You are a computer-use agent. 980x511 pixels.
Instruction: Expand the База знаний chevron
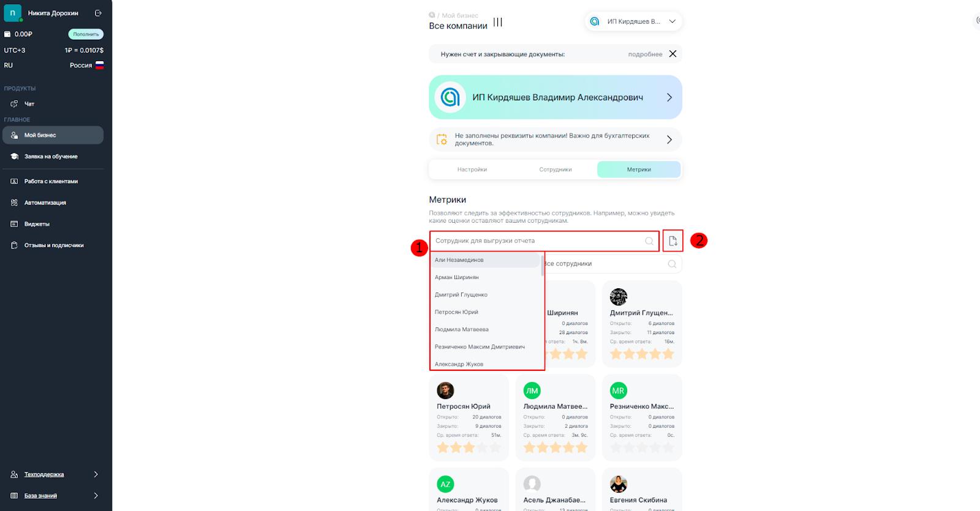click(96, 496)
